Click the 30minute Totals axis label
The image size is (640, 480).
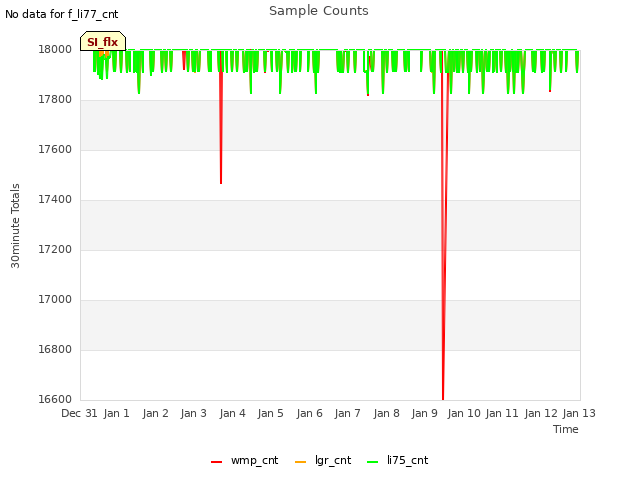tap(15, 226)
